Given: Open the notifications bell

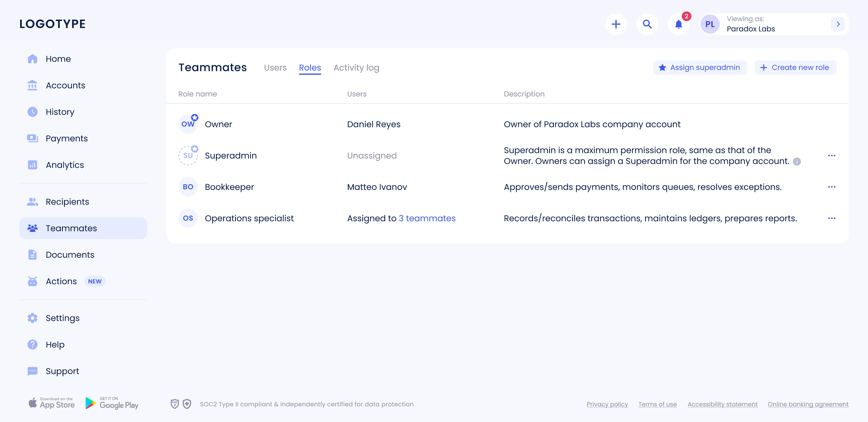Looking at the screenshot, I should point(678,24).
